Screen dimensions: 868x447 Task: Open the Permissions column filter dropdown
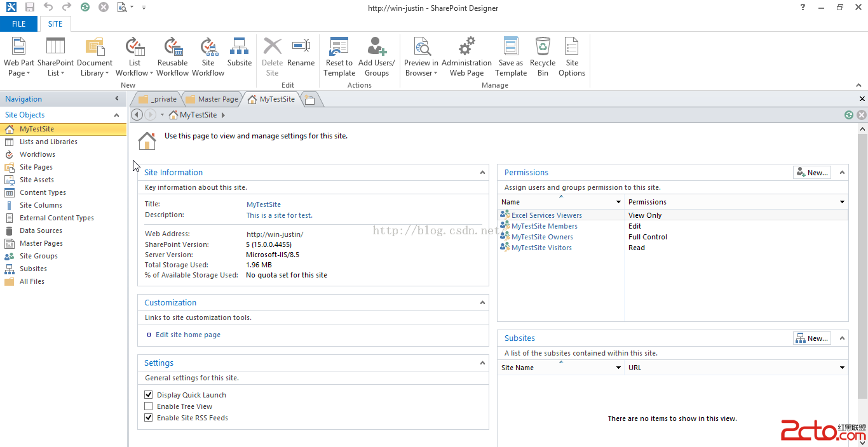pyautogui.click(x=842, y=202)
